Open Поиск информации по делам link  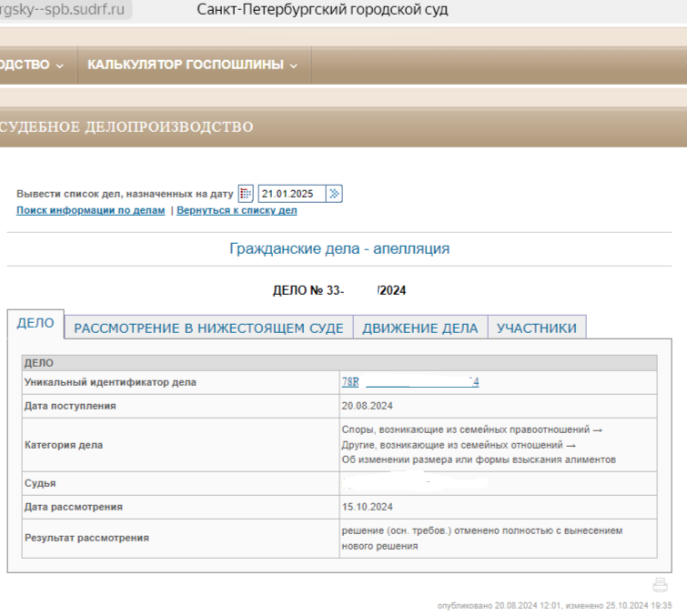point(91,210)
